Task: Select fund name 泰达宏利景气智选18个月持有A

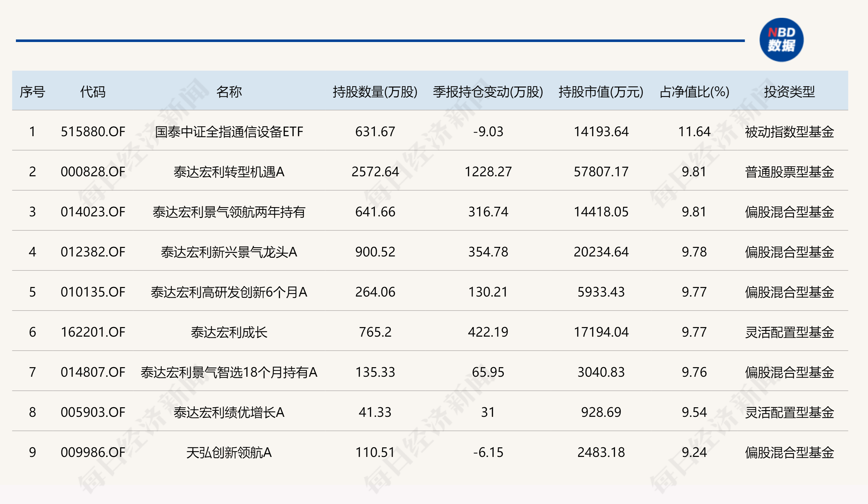Action: click(229, 373)
